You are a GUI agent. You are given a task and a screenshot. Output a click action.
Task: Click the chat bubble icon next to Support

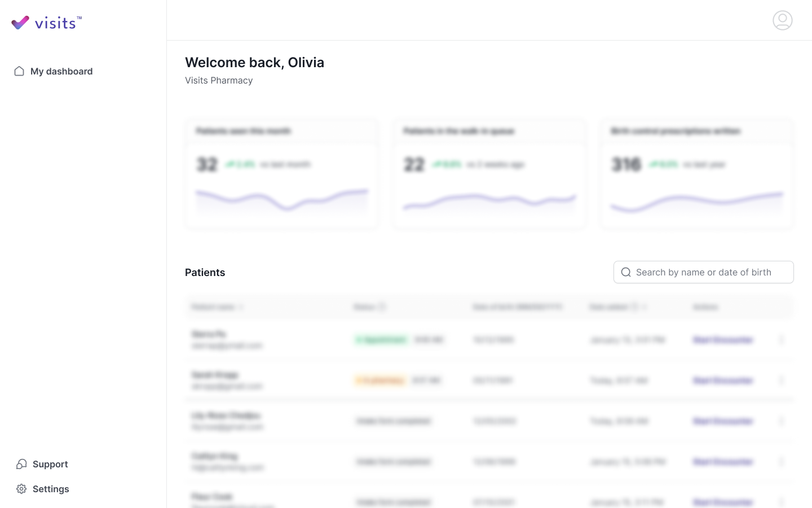(x=21, y=463)
